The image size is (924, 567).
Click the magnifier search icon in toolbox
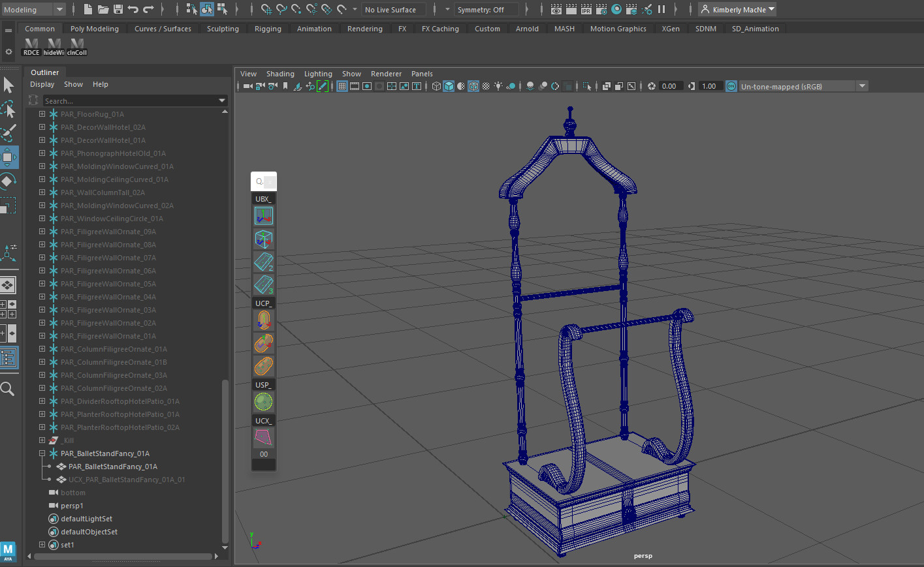pyautogui.click(x=8, y=389)
